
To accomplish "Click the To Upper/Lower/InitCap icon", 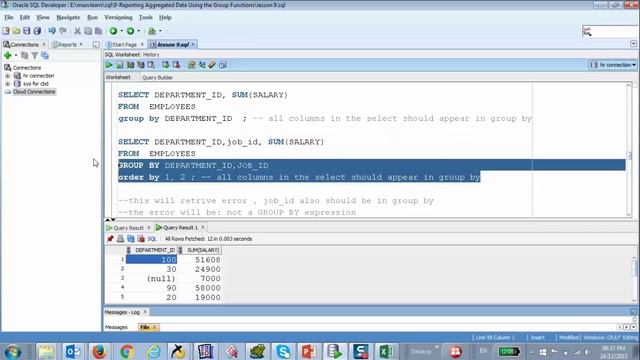I will (202, 65).
